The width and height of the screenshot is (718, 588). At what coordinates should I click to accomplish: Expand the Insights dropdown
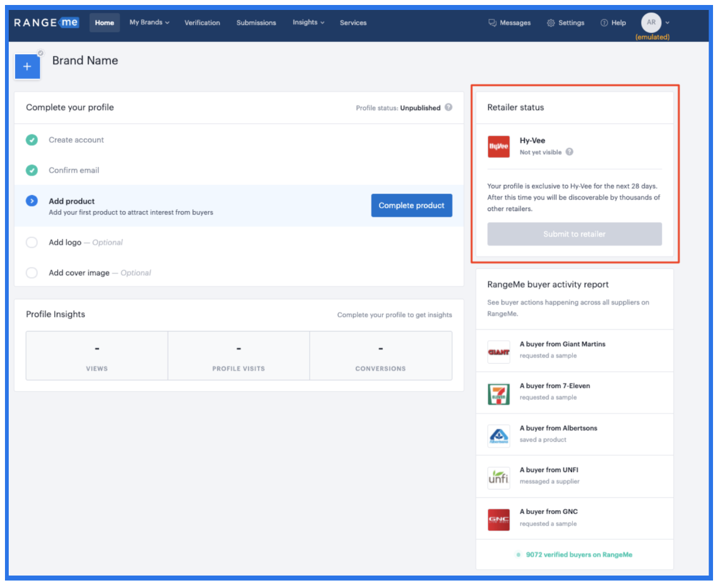308,22
